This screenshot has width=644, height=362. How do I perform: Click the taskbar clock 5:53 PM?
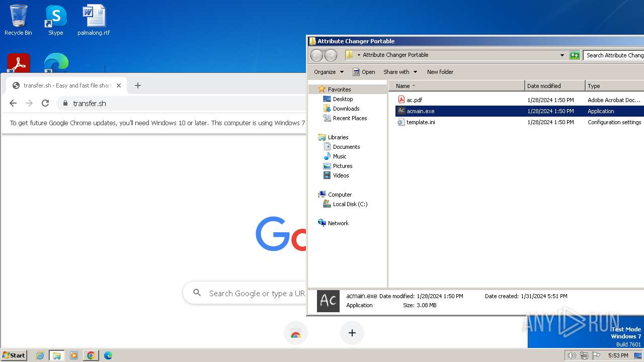618,355
